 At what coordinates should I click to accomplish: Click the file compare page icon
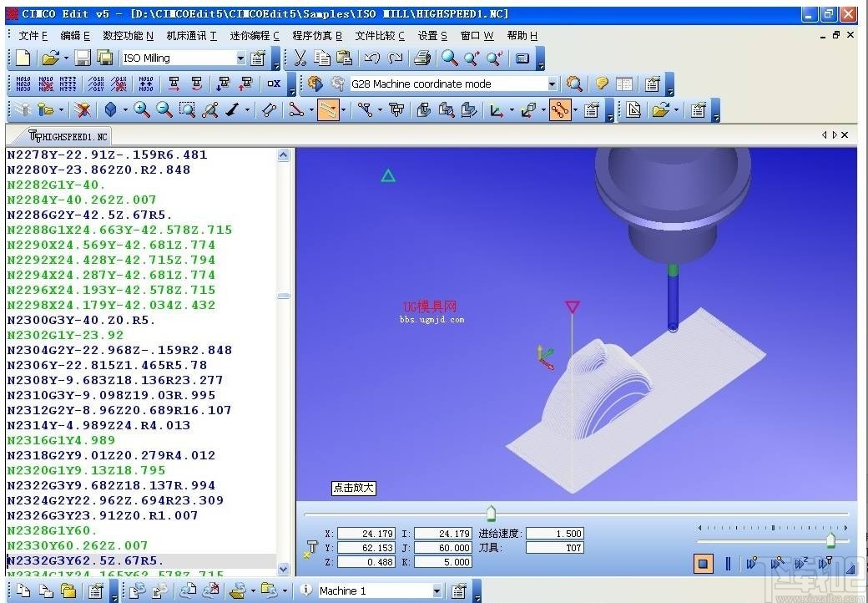(x=633, y=109)
